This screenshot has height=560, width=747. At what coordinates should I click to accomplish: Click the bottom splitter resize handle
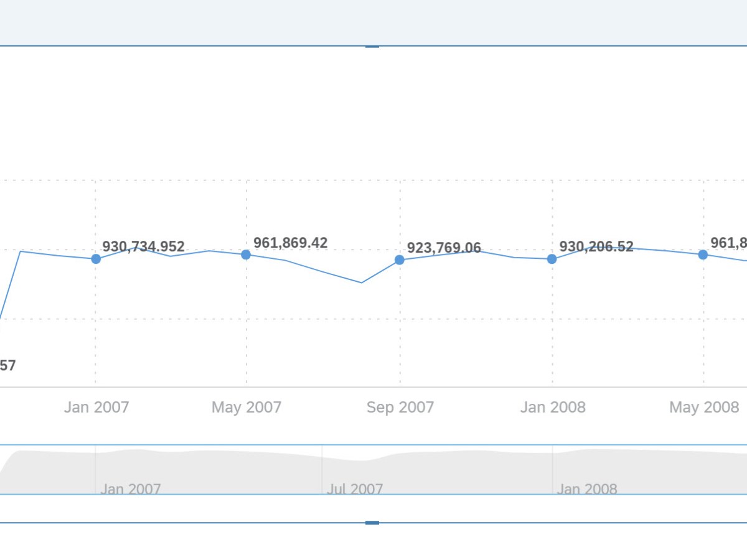pos(372,523)
